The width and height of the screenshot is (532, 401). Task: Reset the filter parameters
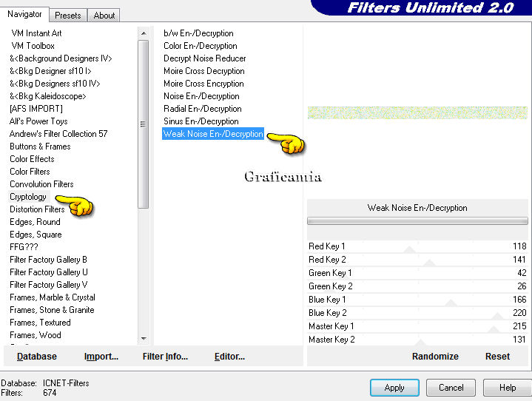coord(497,356)
